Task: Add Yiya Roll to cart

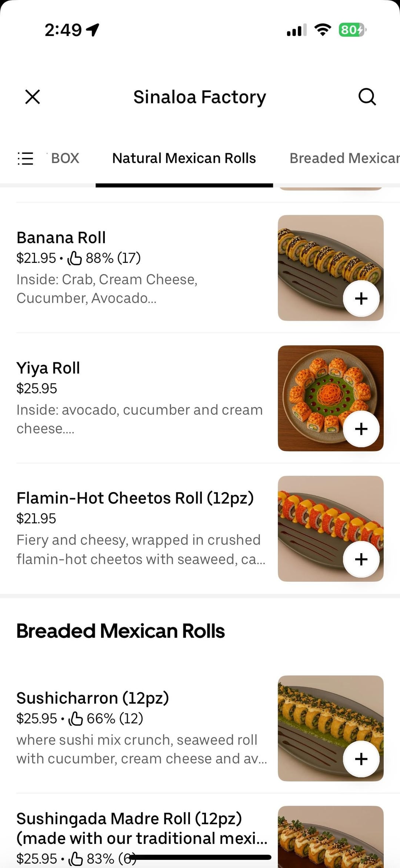Action: (x=361, y=429)
